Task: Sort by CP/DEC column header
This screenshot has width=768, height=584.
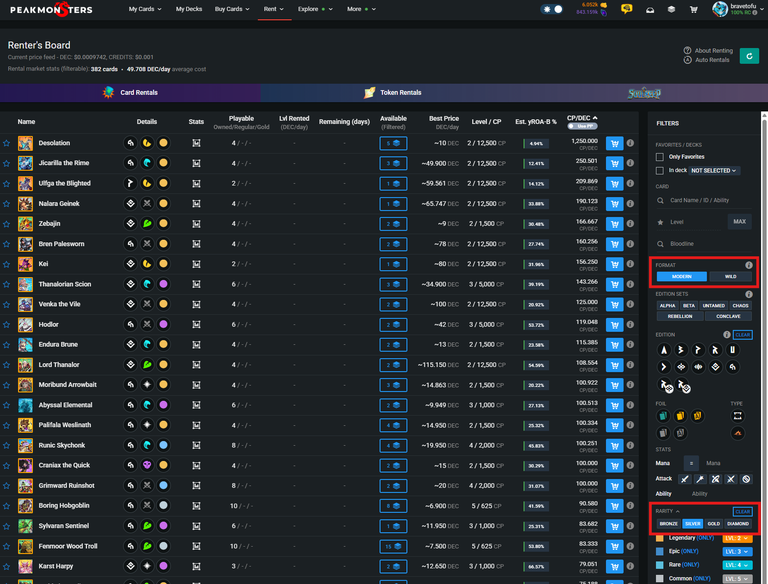Action: coord(582,118)
